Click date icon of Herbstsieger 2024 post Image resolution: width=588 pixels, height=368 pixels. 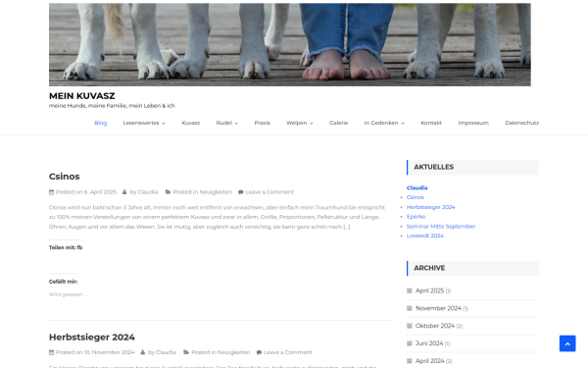(x=51, y=352)
